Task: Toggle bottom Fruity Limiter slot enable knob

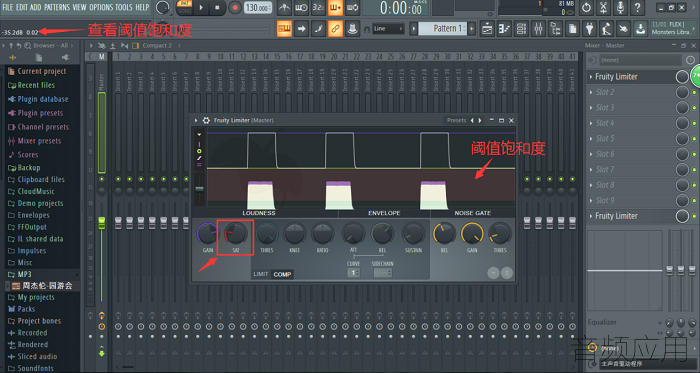Action: [682, 216]
